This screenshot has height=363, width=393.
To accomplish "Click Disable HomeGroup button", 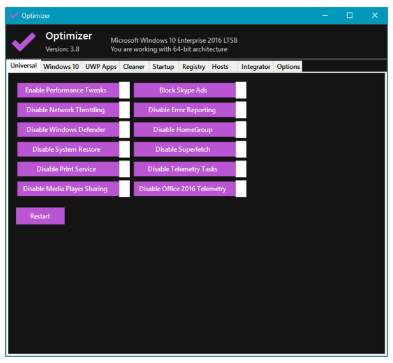I will tap(184, 130).
